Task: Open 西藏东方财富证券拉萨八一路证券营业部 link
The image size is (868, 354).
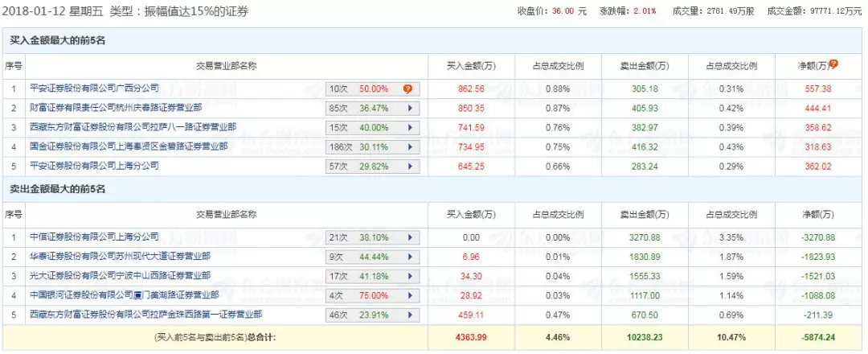Action: [133, 127]
